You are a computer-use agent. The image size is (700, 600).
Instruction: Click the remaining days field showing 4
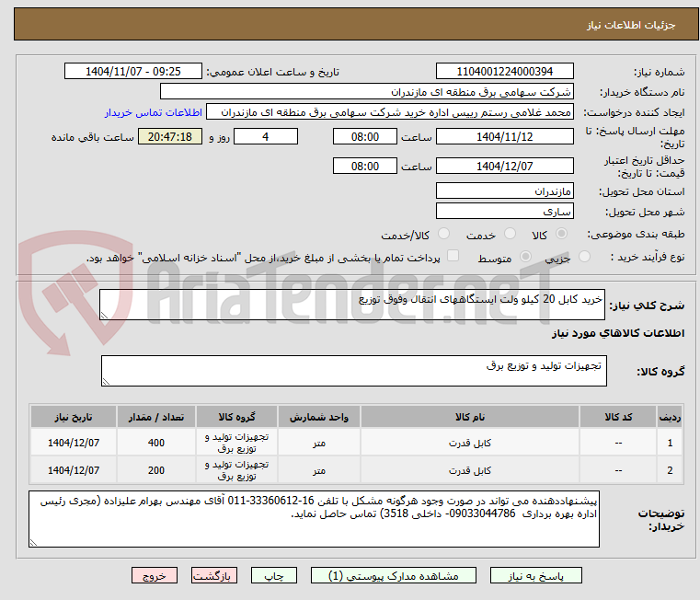(x=266, y=136)
